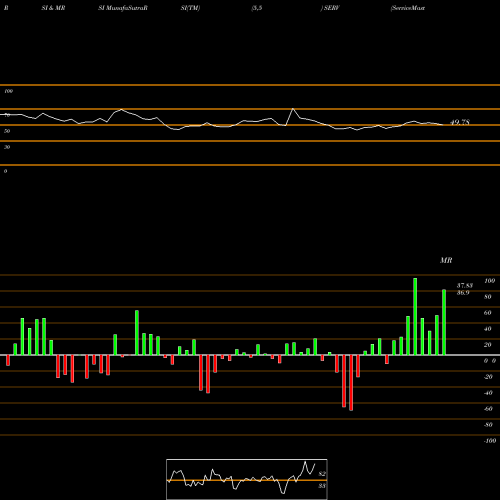Image resolution: width=500 pixels, height=500 pixels.
Task: Click the tallest green MR bar
Action: tap(415, 316)
